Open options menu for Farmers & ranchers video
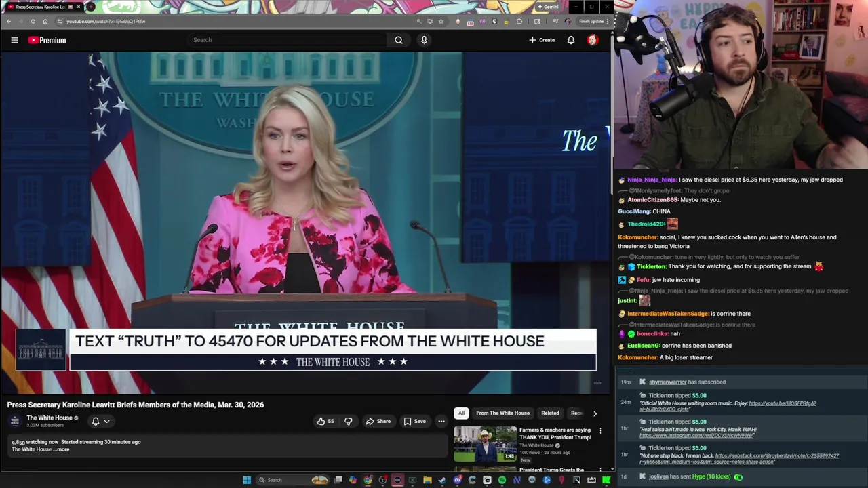Image resolution: width=868 pixels, height=488 pixels. click(x=600, y=430)
